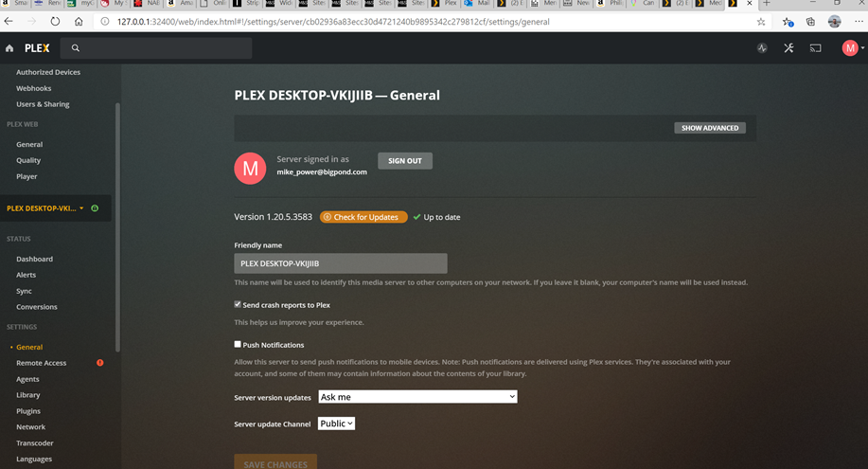The height and width of the screenshot is (469, 868).
Task: Open Users & Sharing settings
Action: [x=43, y=104]
